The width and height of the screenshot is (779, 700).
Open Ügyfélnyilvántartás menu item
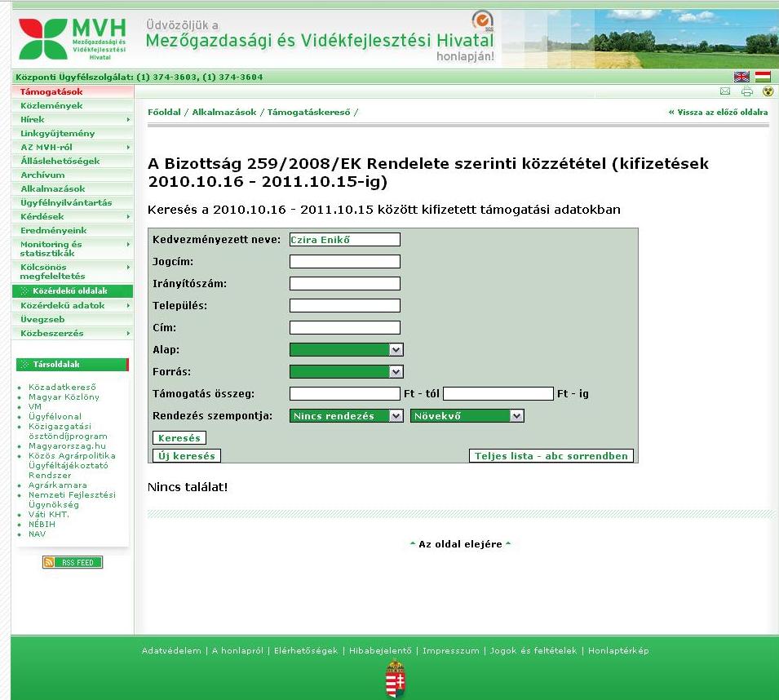tap(73, 203)
